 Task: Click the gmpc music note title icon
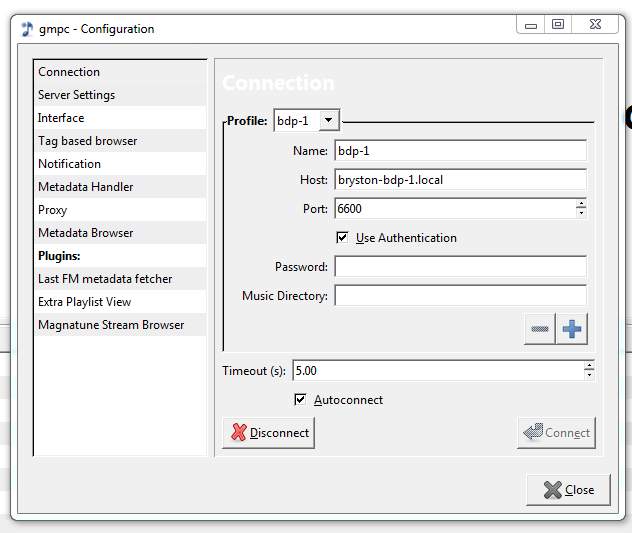27,28
